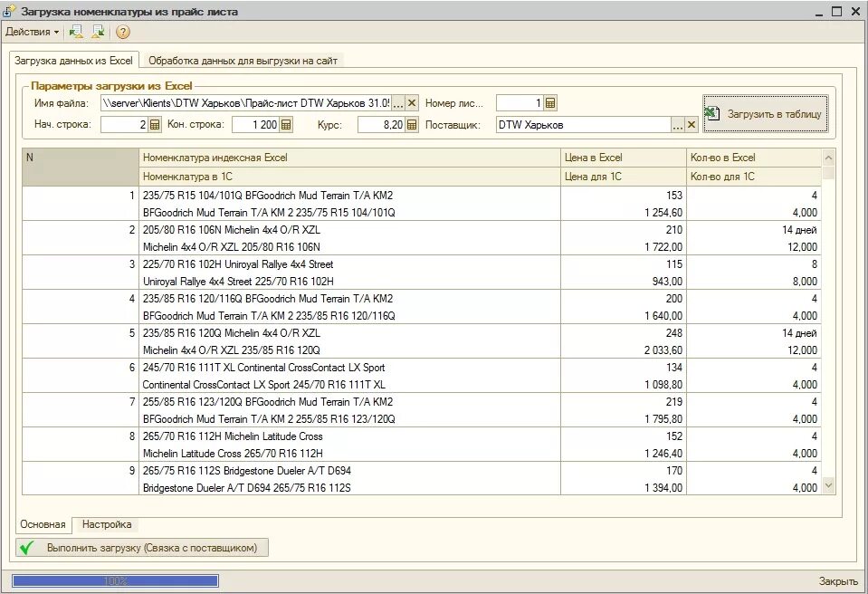Select Michelin 4x4 O/R XZL 205/80 R16 106N
The height and width of the screenshot is (594, 868).
tap(232, 247)
